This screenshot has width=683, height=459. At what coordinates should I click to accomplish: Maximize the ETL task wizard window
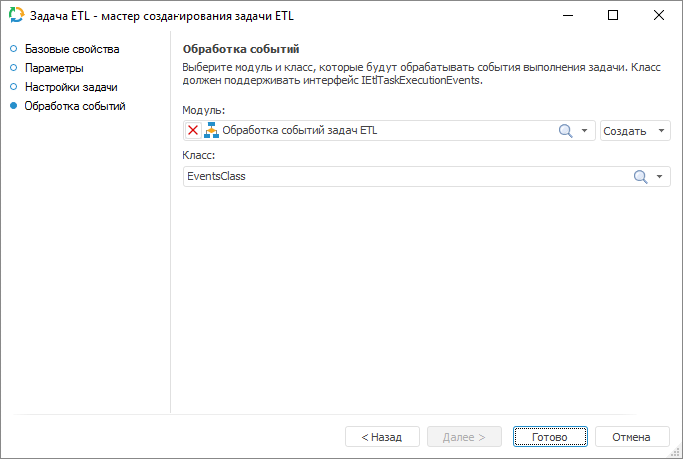click(613, 16)
